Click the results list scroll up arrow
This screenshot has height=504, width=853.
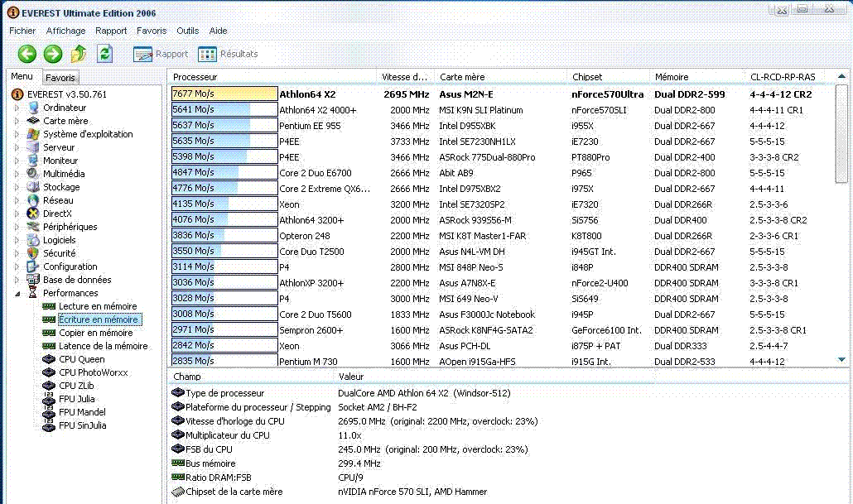[841, 77]
